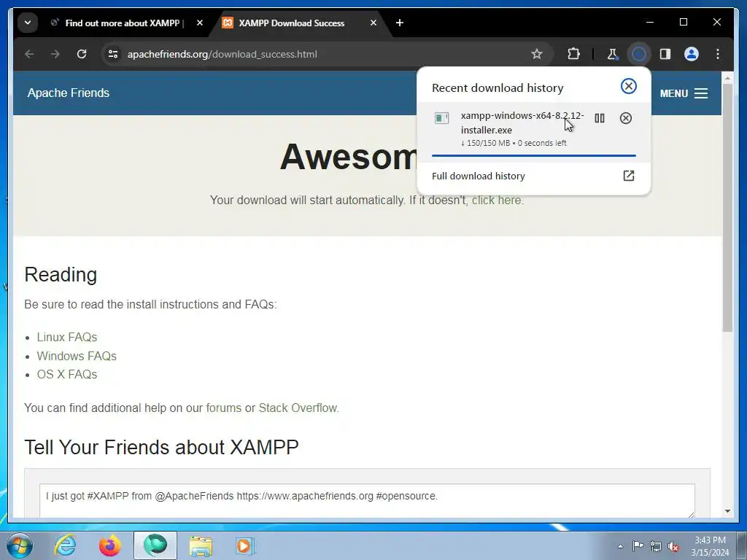Click the '150/150 MB • 0 seconds left' status
Image resolution: width=747 pixels, height=560 pixels.
tap(514, 144)
